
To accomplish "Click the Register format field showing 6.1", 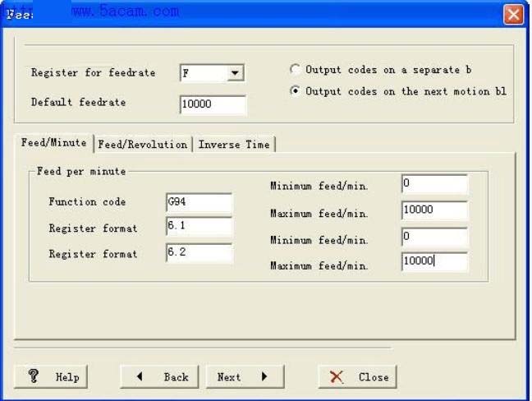I will 199,226.
